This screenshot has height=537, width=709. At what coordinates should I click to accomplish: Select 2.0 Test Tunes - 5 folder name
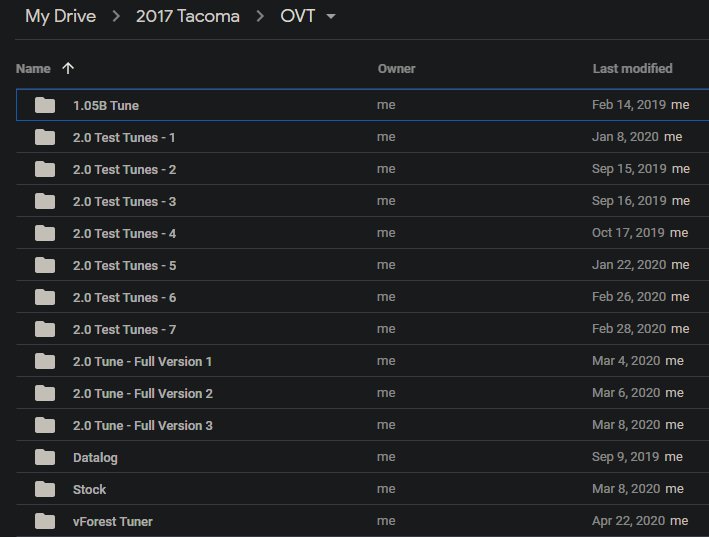click(x=124, y=265)
